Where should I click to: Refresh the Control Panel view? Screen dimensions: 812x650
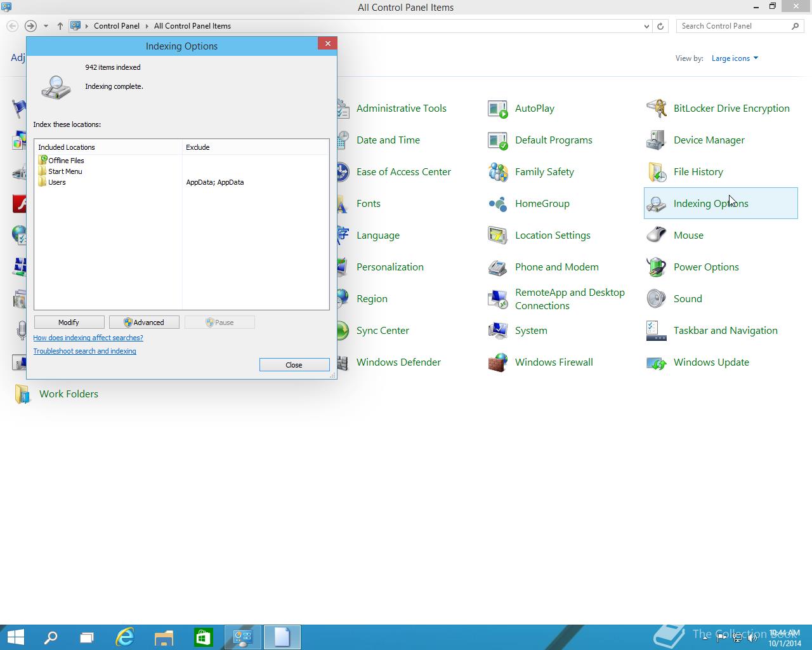coord(660,26)
